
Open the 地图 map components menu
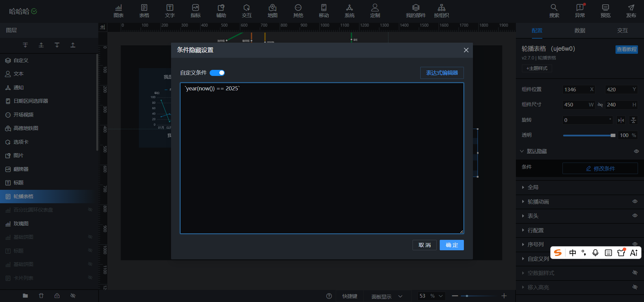[x=272, y=11]
